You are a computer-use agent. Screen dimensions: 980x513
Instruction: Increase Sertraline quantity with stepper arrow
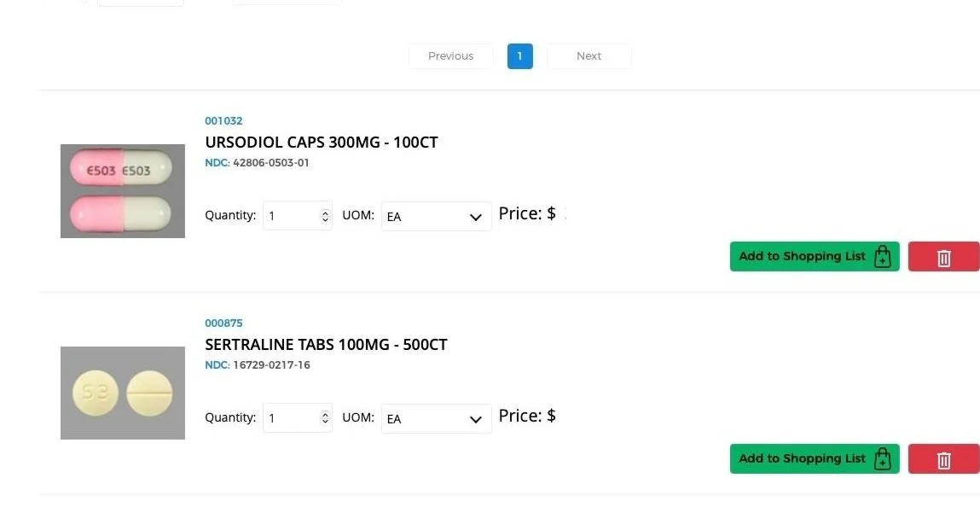(325, 414)
